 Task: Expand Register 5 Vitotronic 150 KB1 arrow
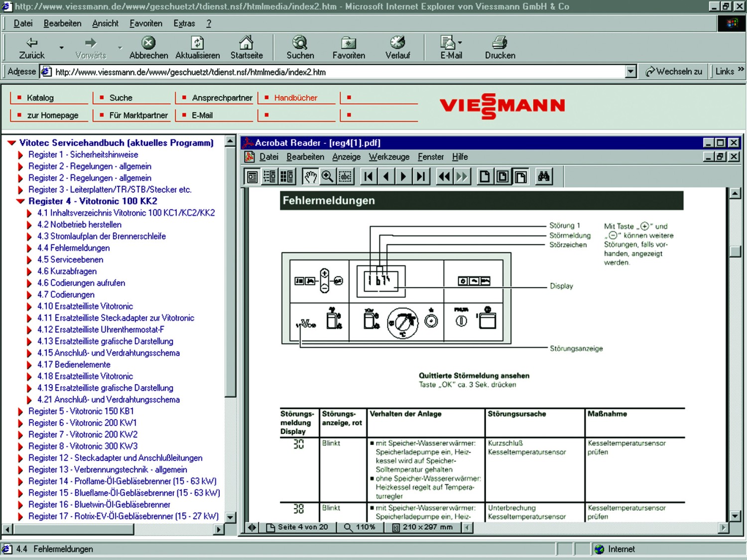click(x=20, y=412)
